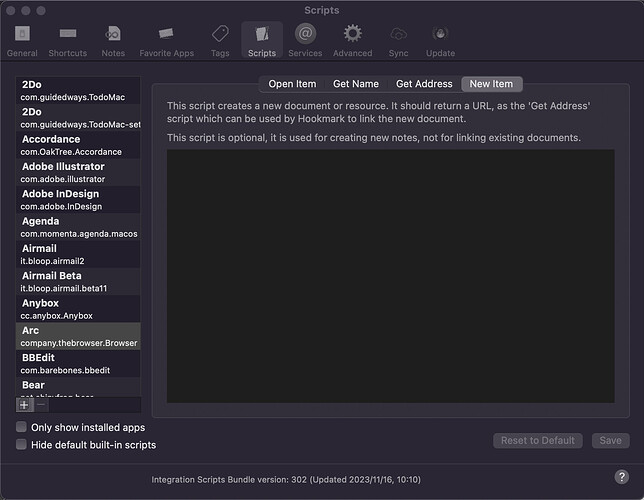Click inside the script editor text area
Screen dimensions: 644x500
[x=391, y=276]
